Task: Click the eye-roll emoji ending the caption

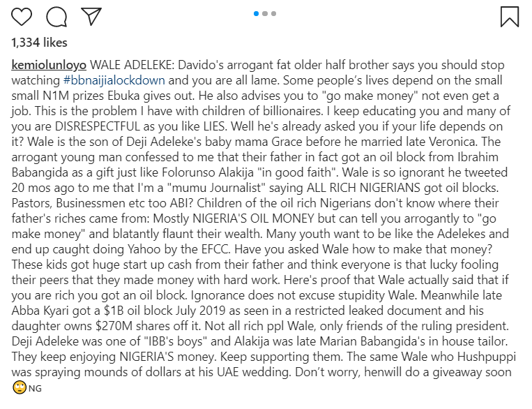Action: (x=20, y=388)
